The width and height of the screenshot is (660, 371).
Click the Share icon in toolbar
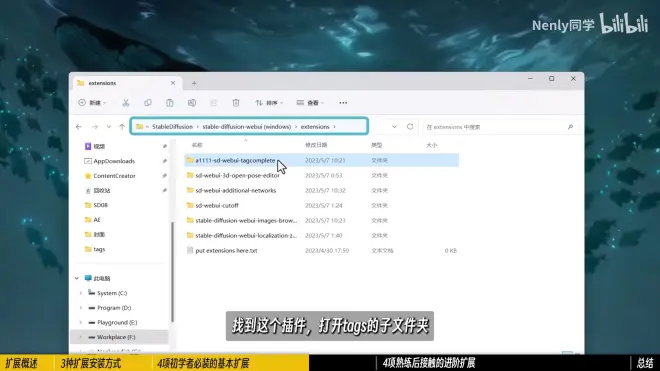(x=214, y=103)
